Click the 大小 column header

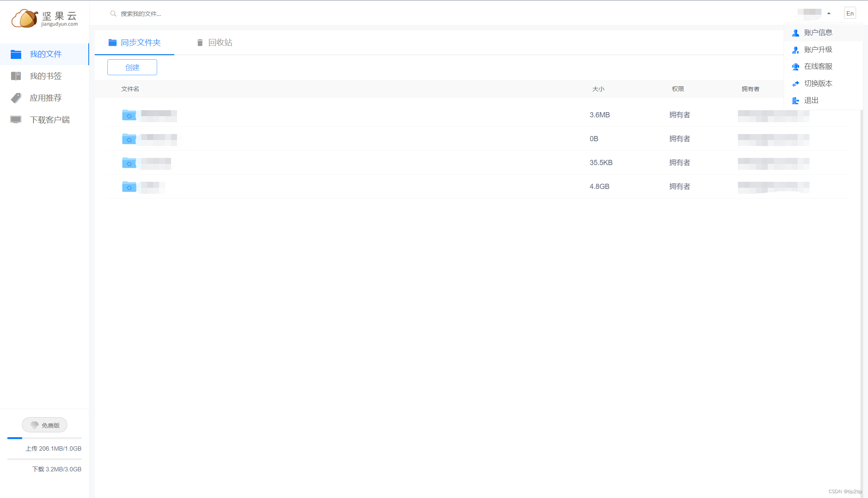[x=598, y=89]
